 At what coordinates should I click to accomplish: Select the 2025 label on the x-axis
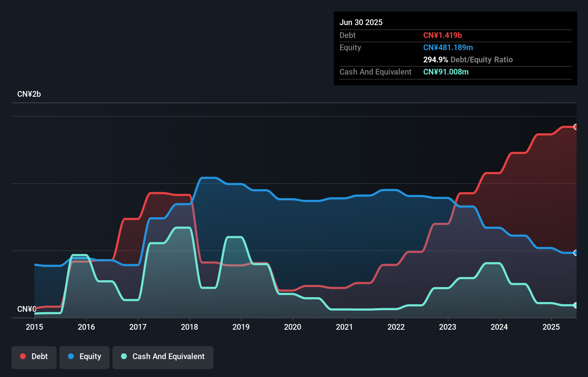pos(551,327)
